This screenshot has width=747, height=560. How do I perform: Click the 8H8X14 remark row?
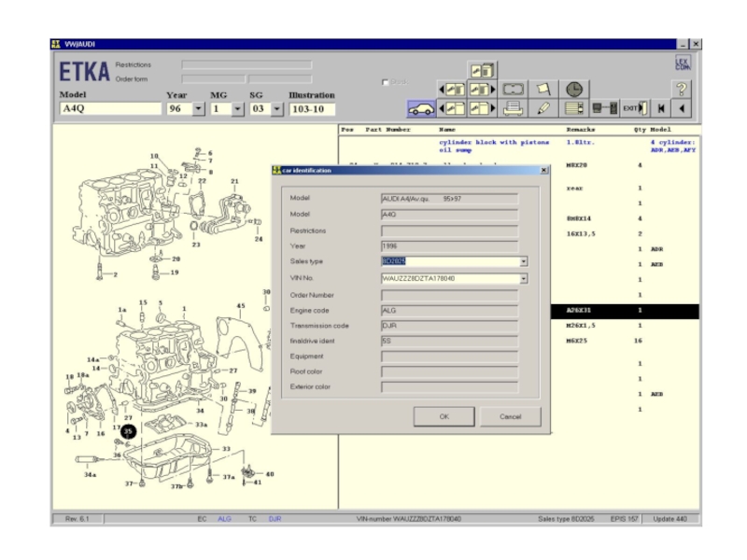click(x=579, y=218)
